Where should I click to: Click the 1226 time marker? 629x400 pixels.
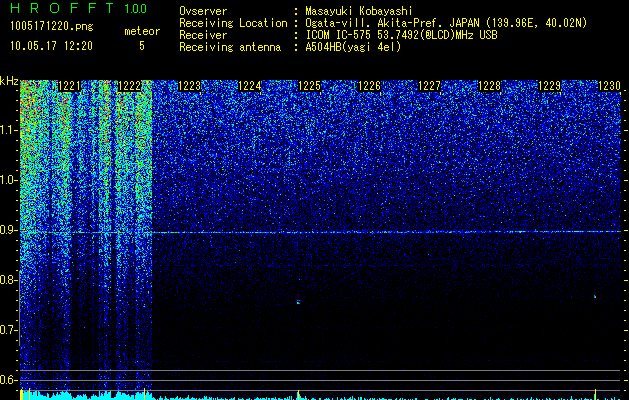pyautogui.click(x=369, y=86)
